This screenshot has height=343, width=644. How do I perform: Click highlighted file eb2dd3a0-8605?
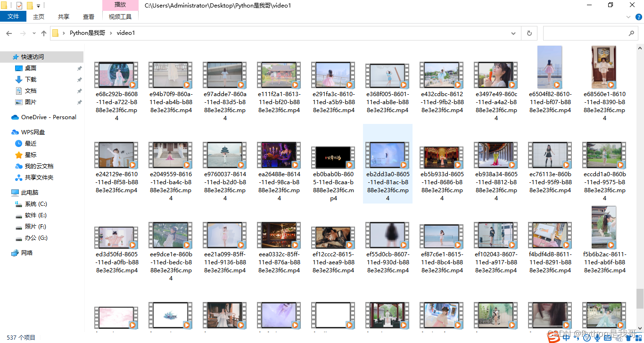[x=388, y=164]
